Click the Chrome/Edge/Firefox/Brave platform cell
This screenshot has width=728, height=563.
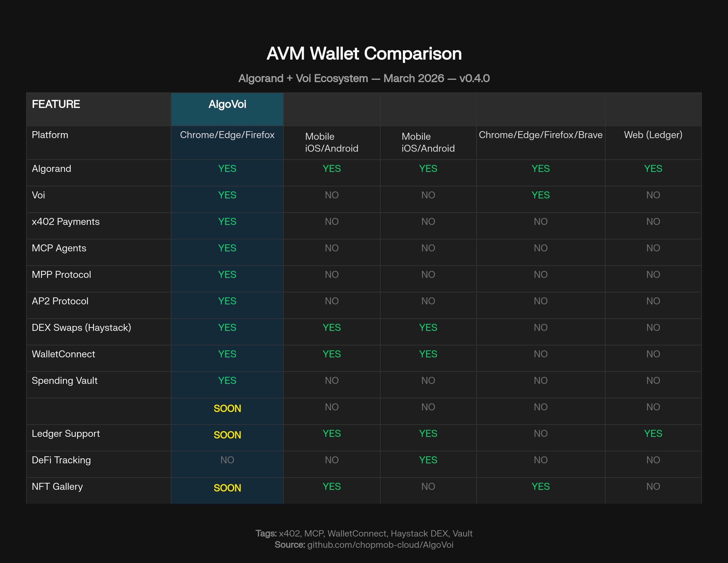click(540, 135)
